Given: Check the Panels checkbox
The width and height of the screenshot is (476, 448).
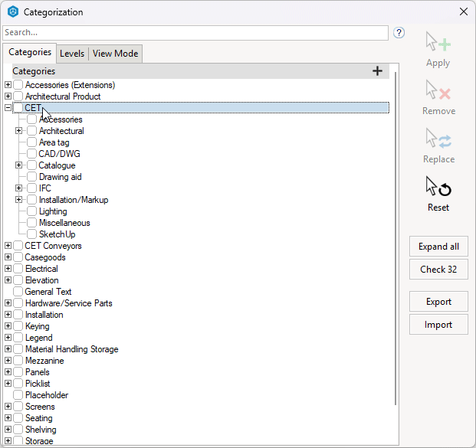Looking at the screenshot, I should [18, 372].
